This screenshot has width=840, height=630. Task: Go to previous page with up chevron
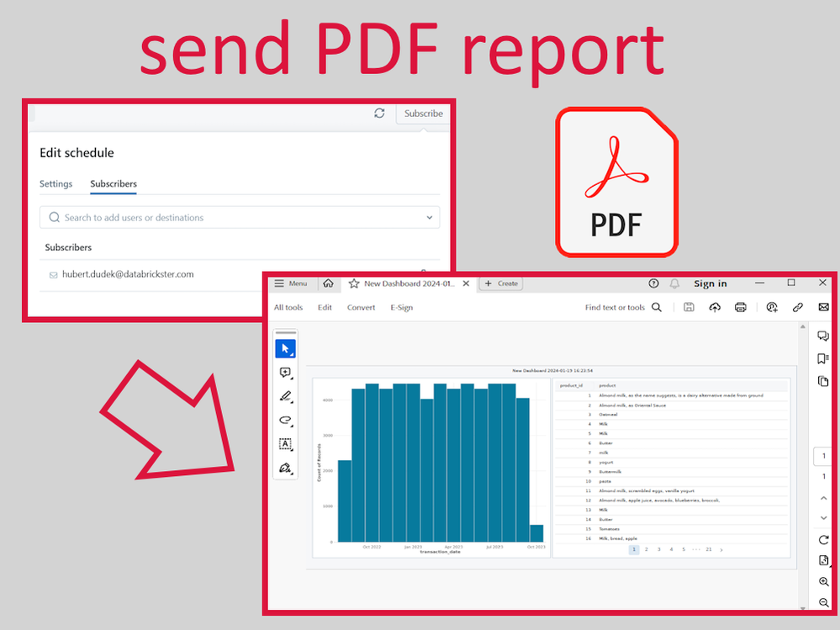[824, 497]
